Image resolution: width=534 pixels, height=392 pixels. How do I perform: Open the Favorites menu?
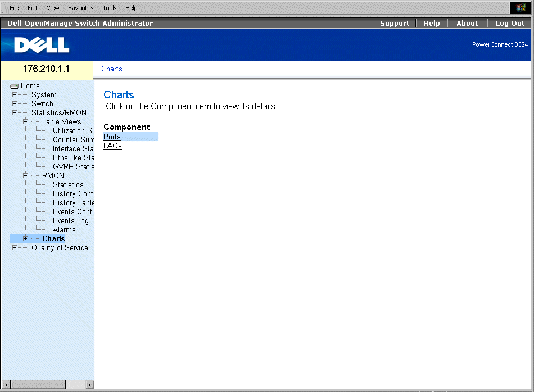(81, 8)
